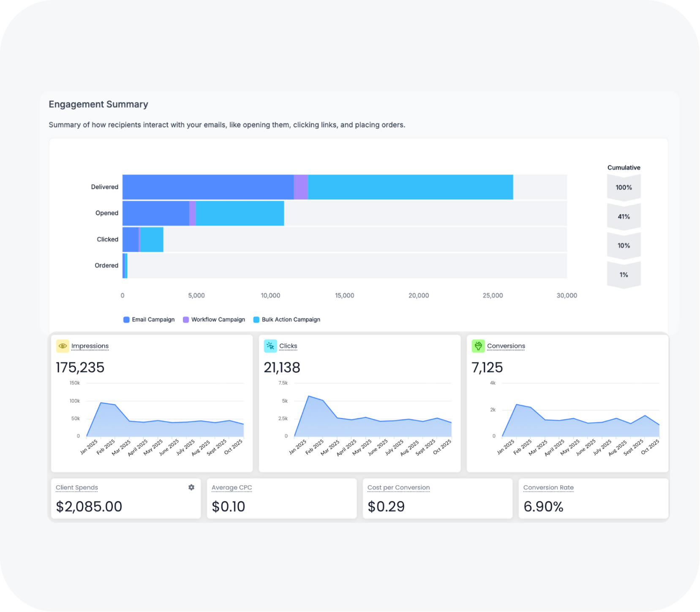Click the Clicks title link
The height and width of the screenshot is (612, 700).
[x=288, y=346]
